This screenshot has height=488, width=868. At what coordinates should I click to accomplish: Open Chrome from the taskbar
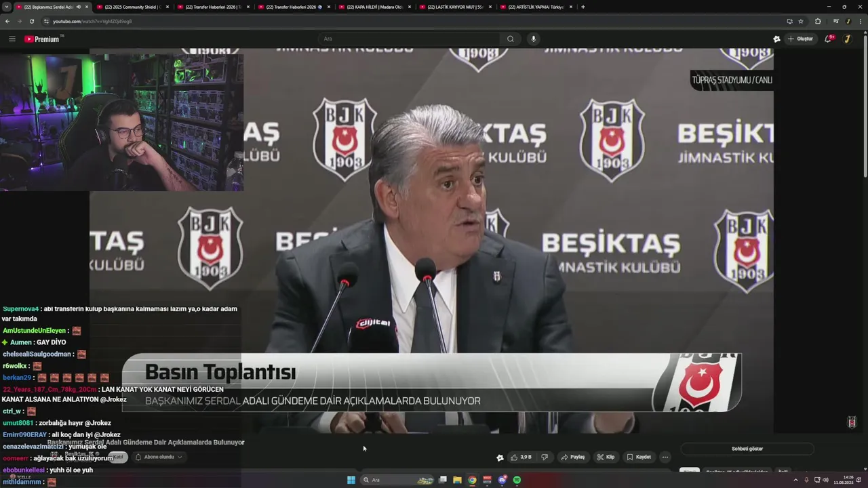pos(472,480)
